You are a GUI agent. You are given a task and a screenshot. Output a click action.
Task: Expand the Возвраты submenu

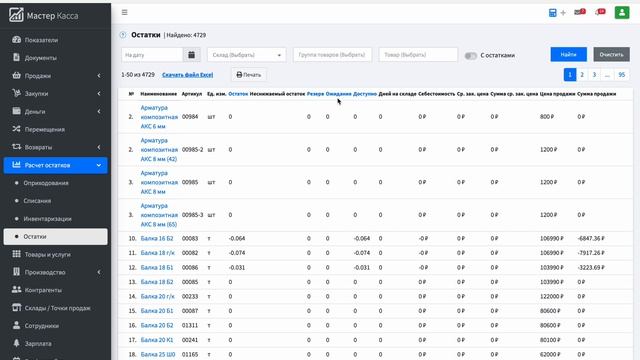click(56, 147)
